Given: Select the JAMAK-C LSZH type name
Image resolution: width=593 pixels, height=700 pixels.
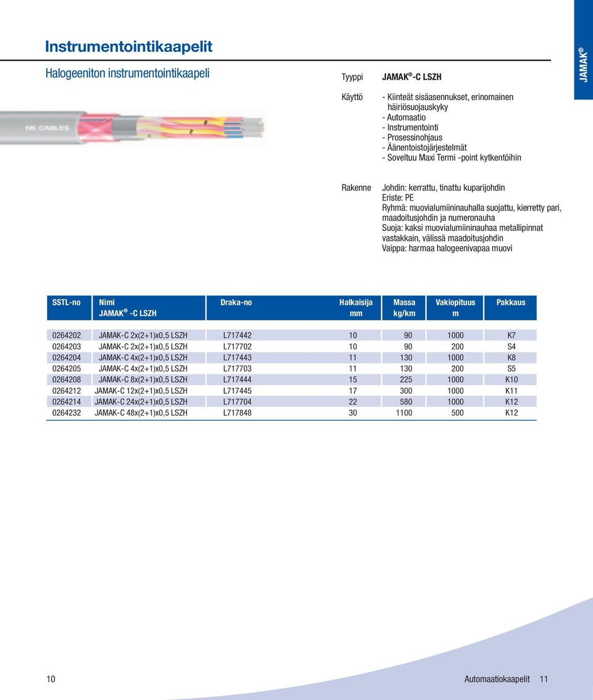Looking at the screenshot, I should pyautogui.click(x=411, y=77).
